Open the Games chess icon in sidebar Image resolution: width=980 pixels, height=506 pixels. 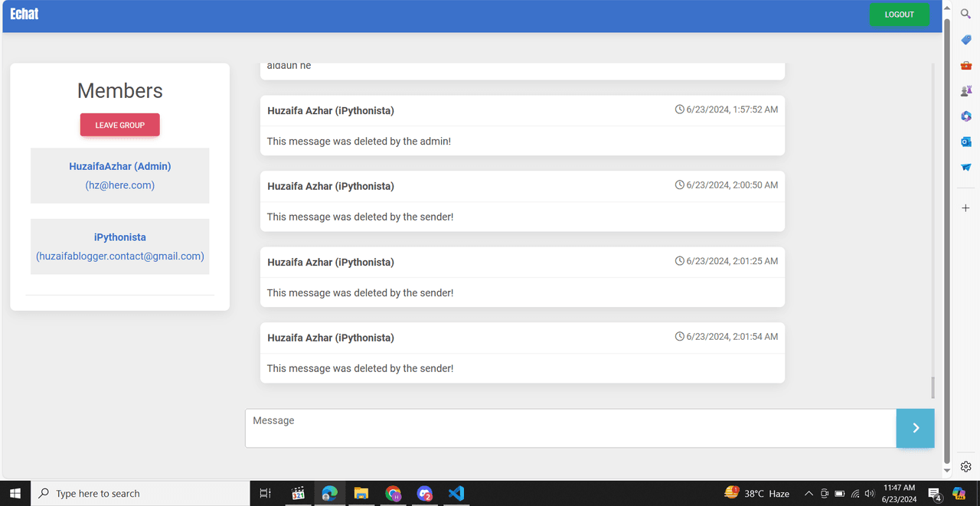966,91
